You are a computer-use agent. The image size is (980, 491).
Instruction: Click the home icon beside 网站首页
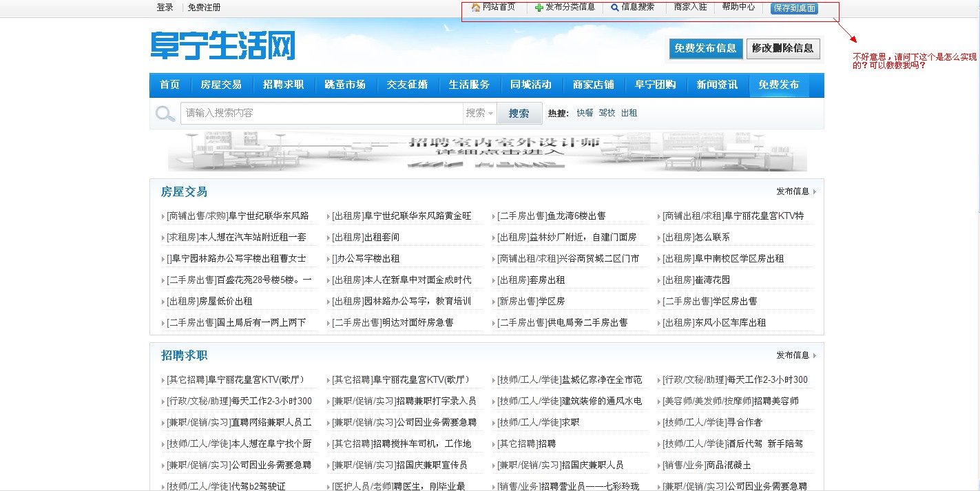[476, 8]
